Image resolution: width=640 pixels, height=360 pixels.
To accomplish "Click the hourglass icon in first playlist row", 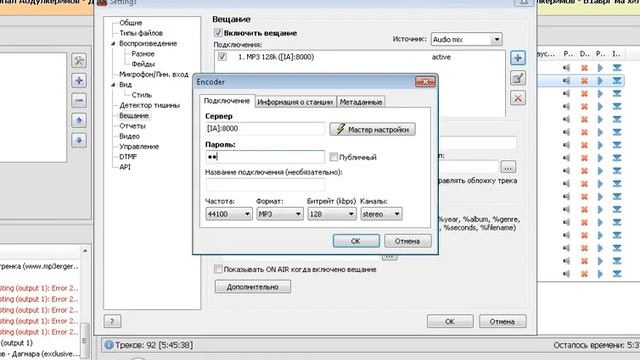I will click(x=617, y=68).
